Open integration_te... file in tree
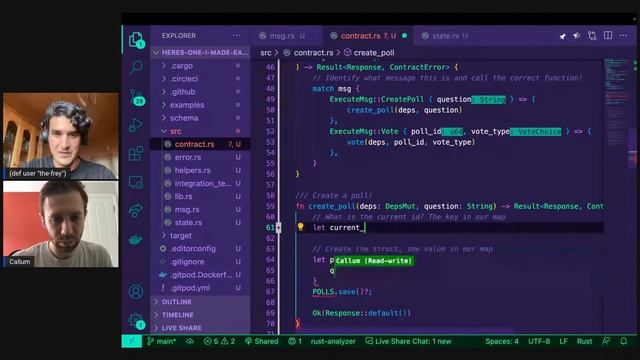The height and width of the screenshot is (360, 640). 200,183
